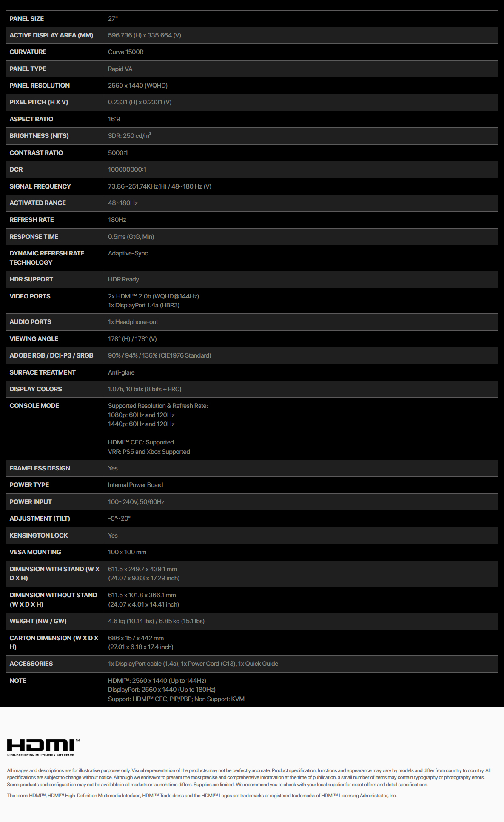The width and height of the screenshot is (504, 822).
Task: Select the Adaptive-Sync technology value
Action: (128, 253)
